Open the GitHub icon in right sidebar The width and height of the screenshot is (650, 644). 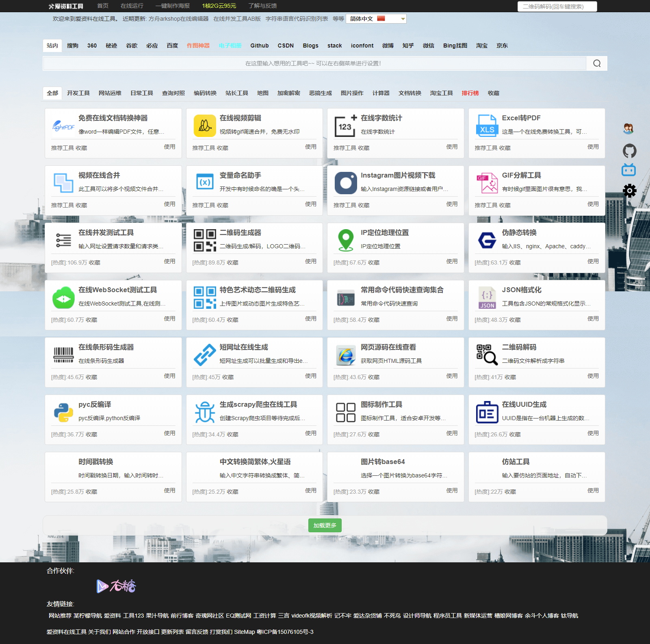(x=629, y=151)
